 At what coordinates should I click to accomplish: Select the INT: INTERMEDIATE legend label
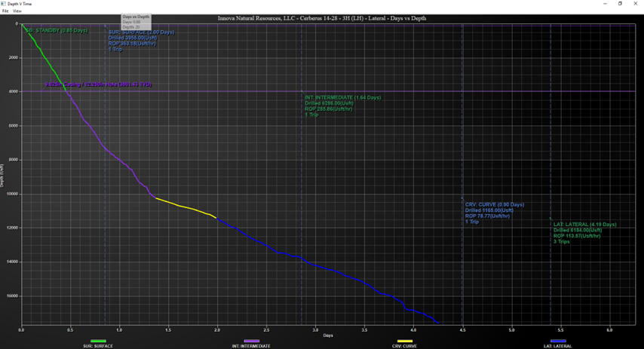coord(251,346)
